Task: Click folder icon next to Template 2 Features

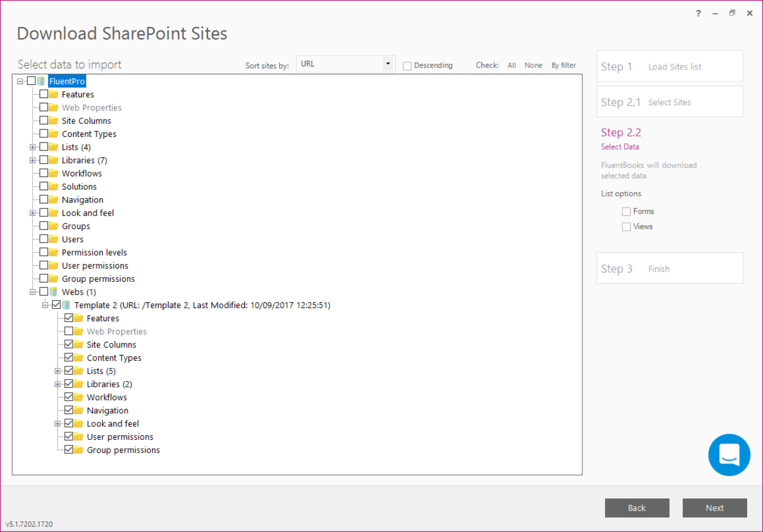Action: (79, 318)
